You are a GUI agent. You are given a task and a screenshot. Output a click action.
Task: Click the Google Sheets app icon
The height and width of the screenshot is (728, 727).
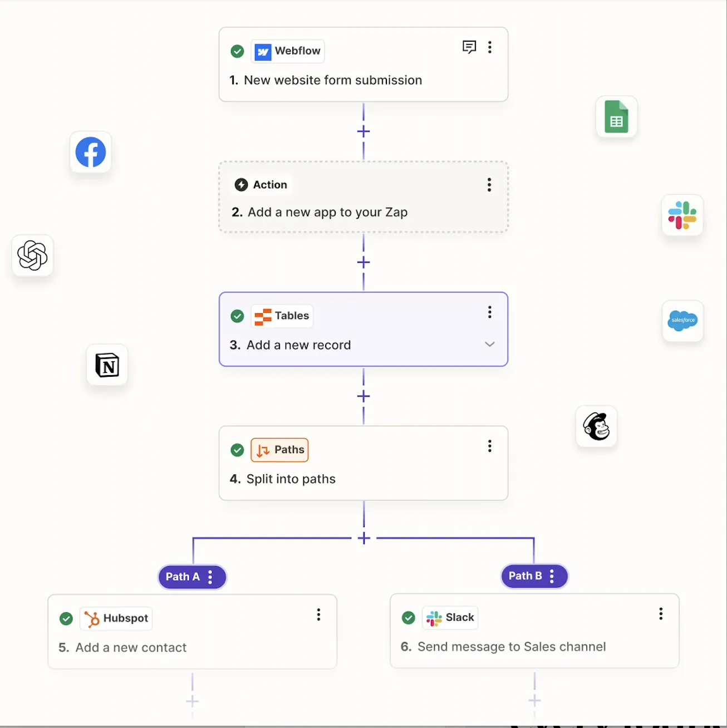(x=616, y=117)
